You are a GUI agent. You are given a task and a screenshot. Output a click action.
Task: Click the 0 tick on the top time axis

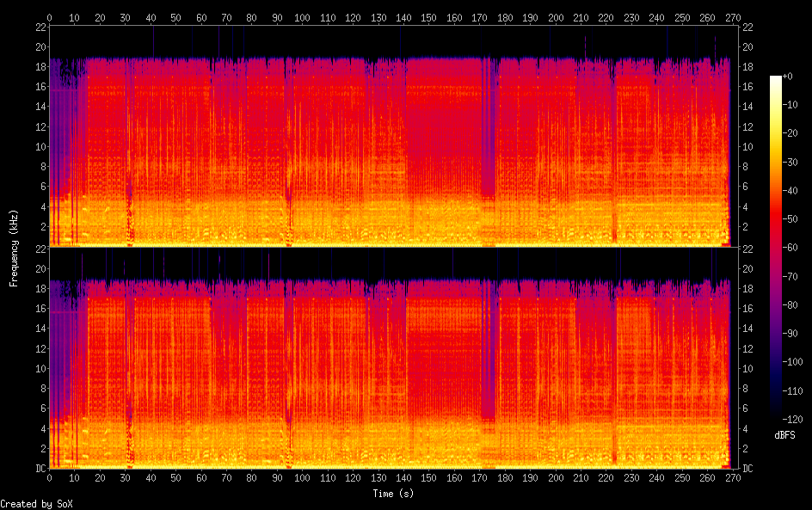(49, 16)
